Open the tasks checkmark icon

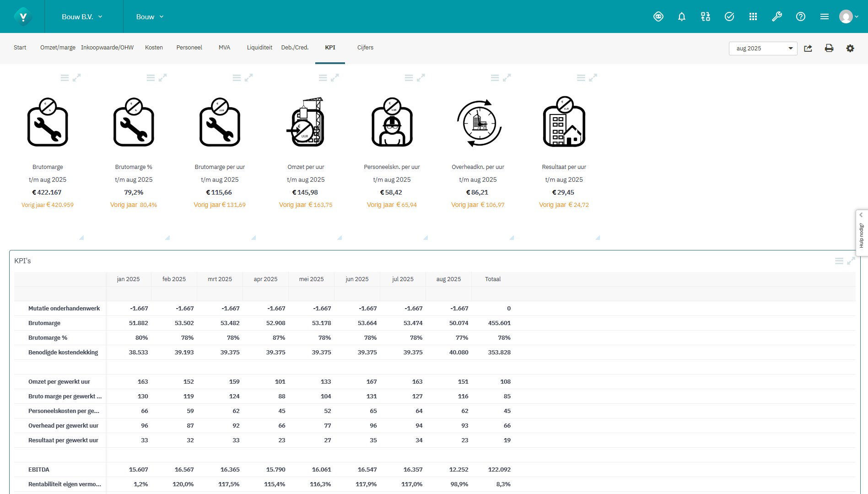(729, 16)
